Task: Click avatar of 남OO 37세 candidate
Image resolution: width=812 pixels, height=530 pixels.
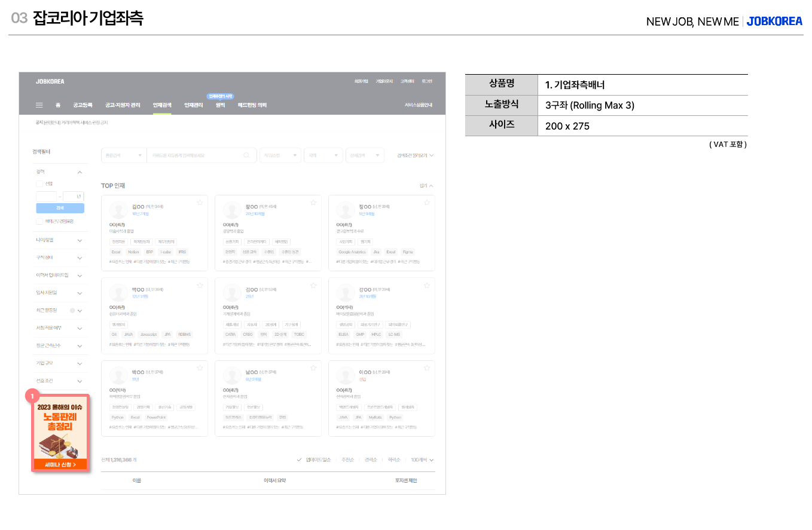Action: coord(232,376)
